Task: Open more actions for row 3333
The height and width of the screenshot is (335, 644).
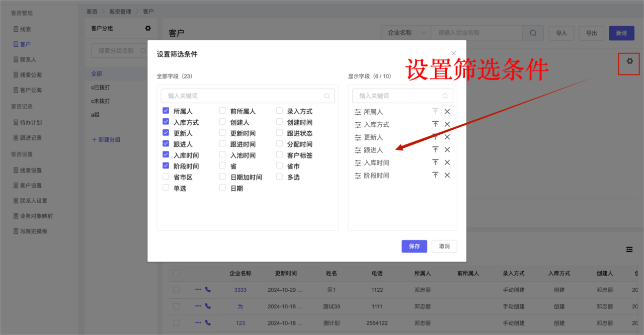Action: [198, 290]
